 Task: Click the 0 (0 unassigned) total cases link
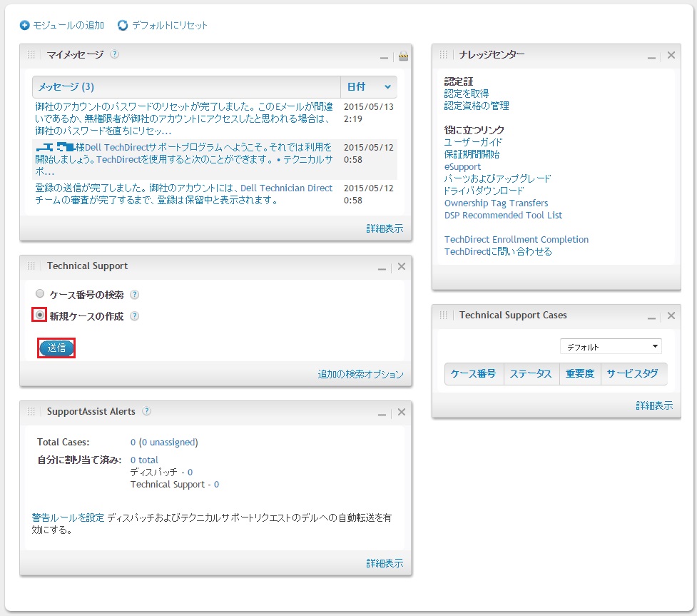(x=164, y=442)
